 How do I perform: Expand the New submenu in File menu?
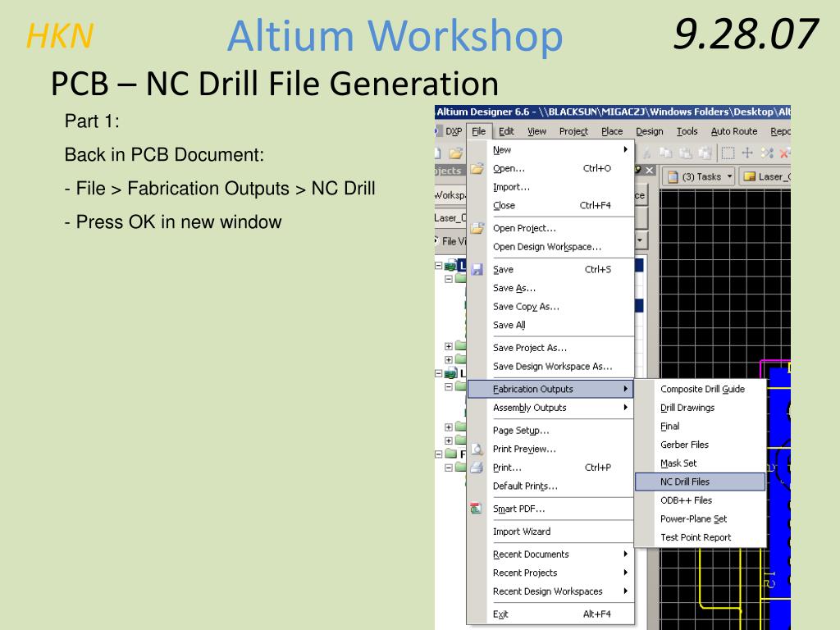coord(551,150)
